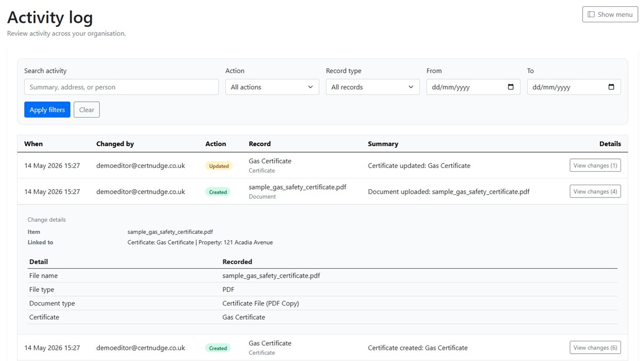Click the Change details heading
This screenshot has width=644, height=361.
[46, 219]
